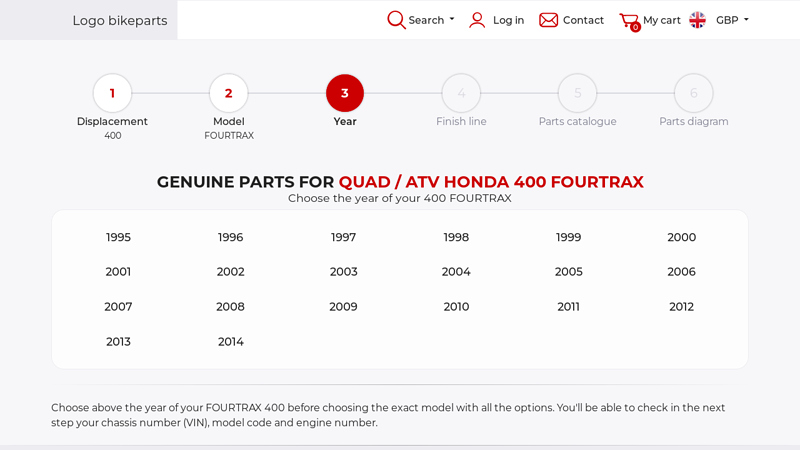Pick year 1999
800x450 pixels.
(x=568, y=237)
